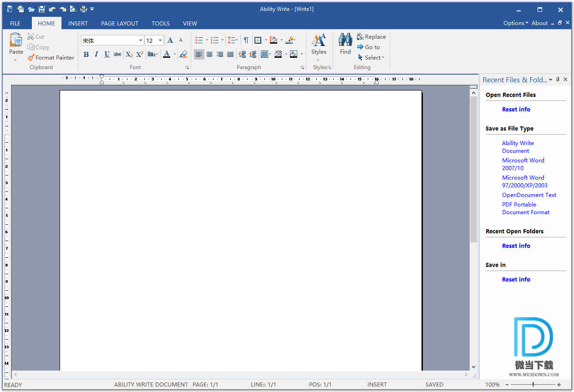Open the font color dropdown arrow
Screen dimensions: 574x392
[174, 55]
